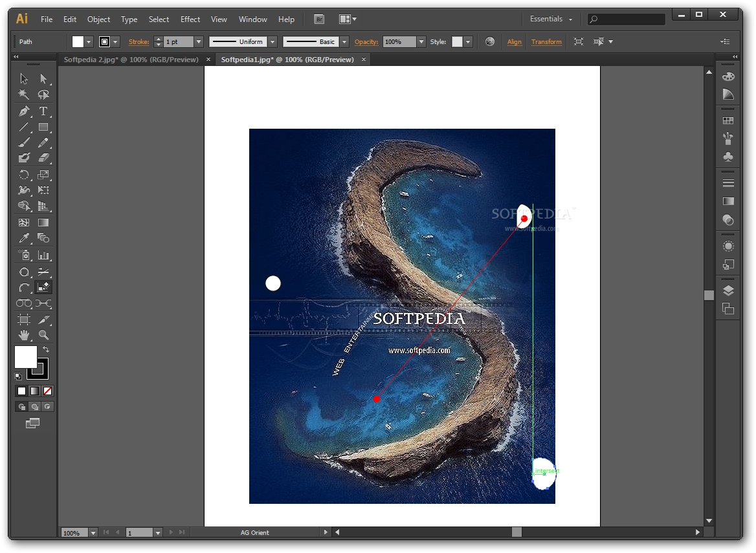Change the screen mode
Screen dimensions: 756x553
(x=33, y=424)
